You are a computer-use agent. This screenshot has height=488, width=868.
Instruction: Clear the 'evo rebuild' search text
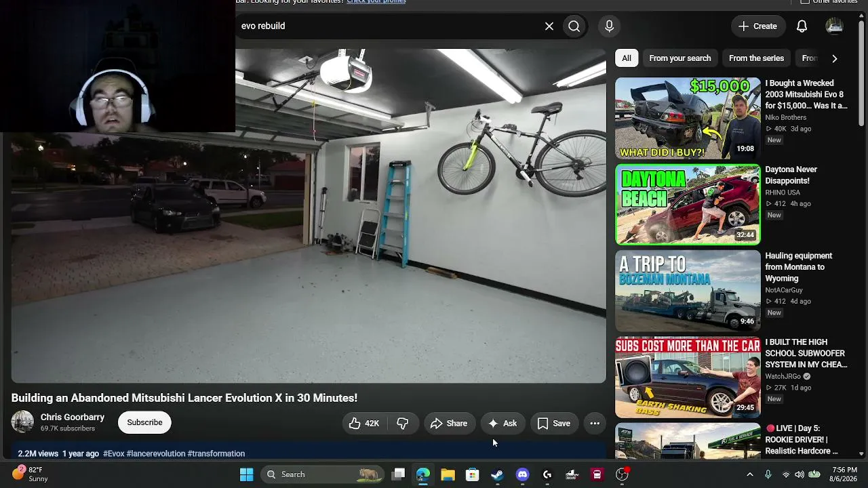tap(549, 26)
